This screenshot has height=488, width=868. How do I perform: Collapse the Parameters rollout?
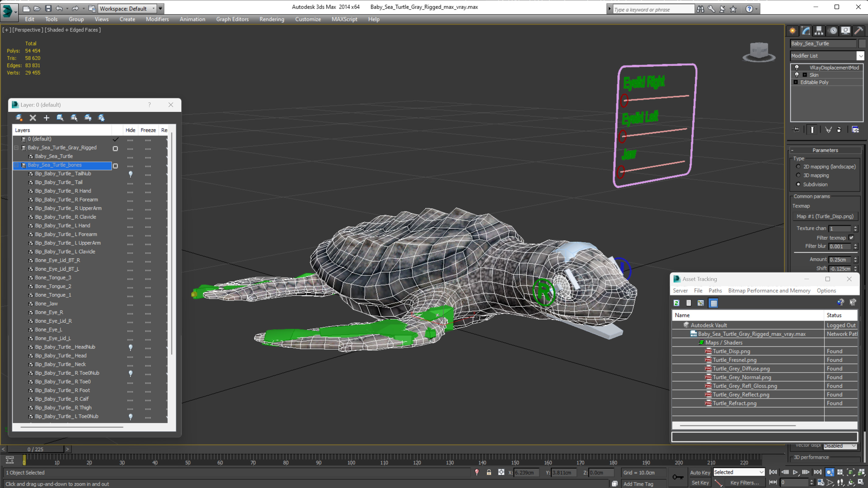click(x=825, y=150)
